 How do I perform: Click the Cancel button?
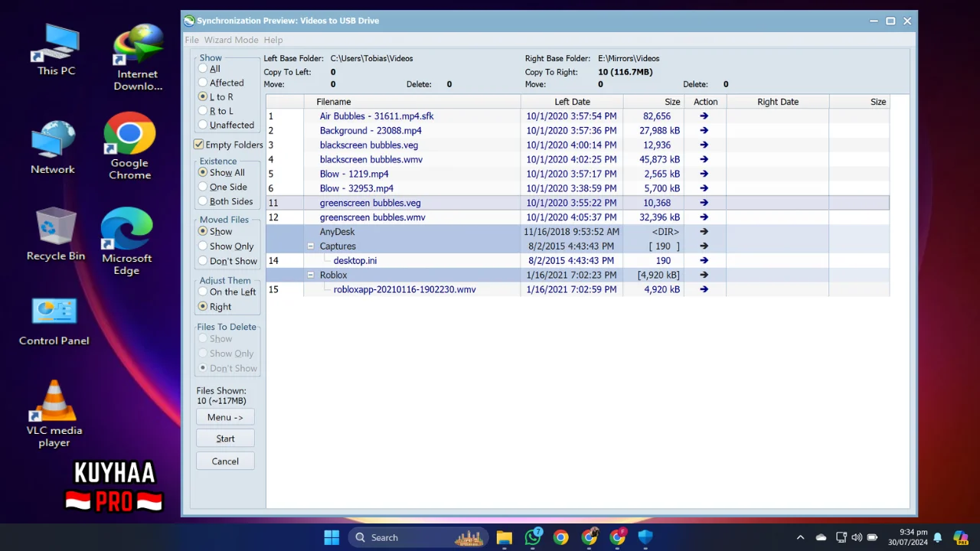(x=225, y=461)
